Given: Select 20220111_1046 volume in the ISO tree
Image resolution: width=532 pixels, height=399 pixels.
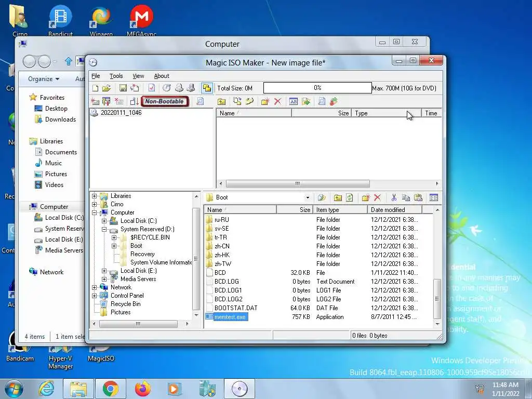Looking at the screenshot, I should 121,113.
